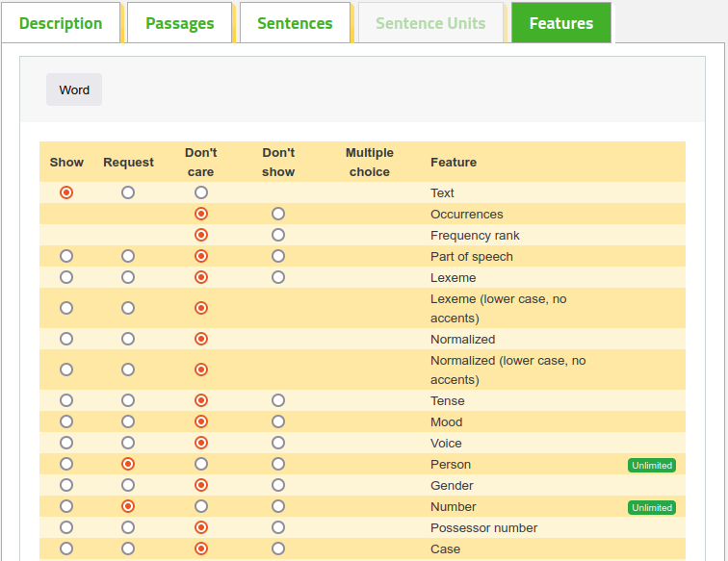
Task: Set Case to Don't show
Action: [x=278, y=548]
